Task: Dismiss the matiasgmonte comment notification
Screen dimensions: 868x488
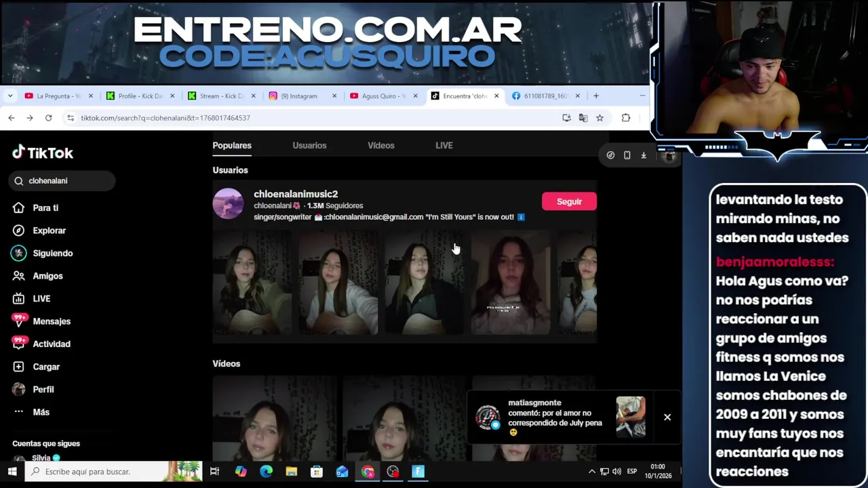Action: 667,418
